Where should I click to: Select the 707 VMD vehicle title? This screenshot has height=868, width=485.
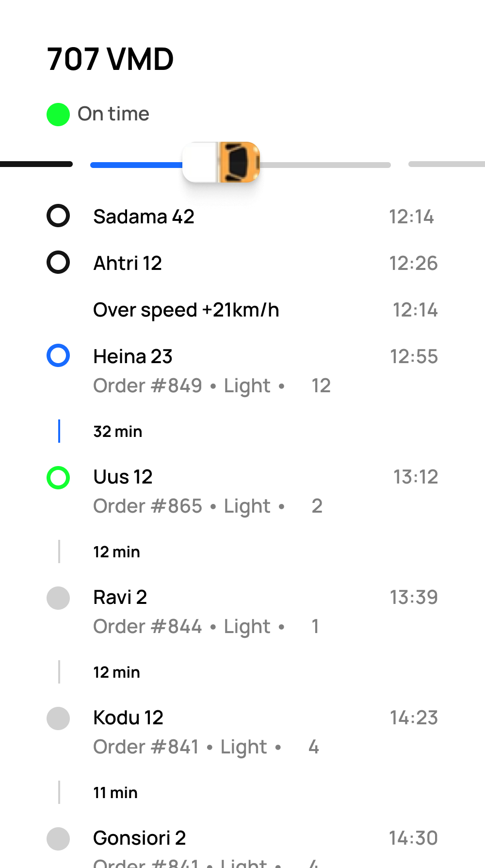click(x=110, y=59)
